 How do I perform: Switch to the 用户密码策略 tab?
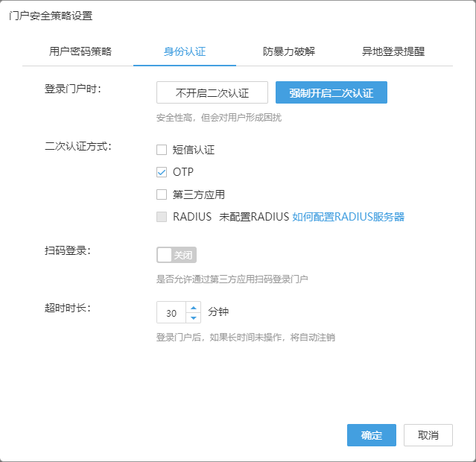click(80, 52)
